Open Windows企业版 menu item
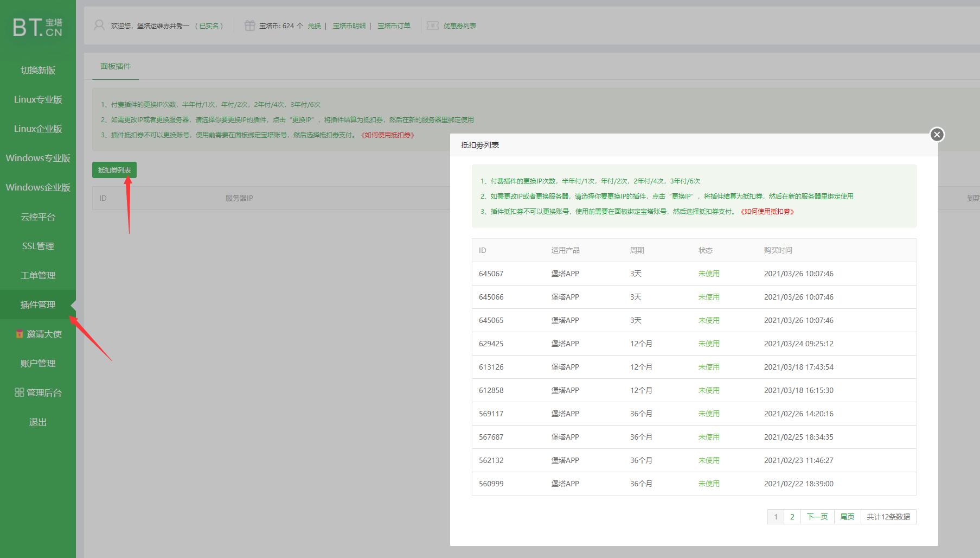Screen dimensions: 980x558 pyautogui.click(x=38, y=187)
